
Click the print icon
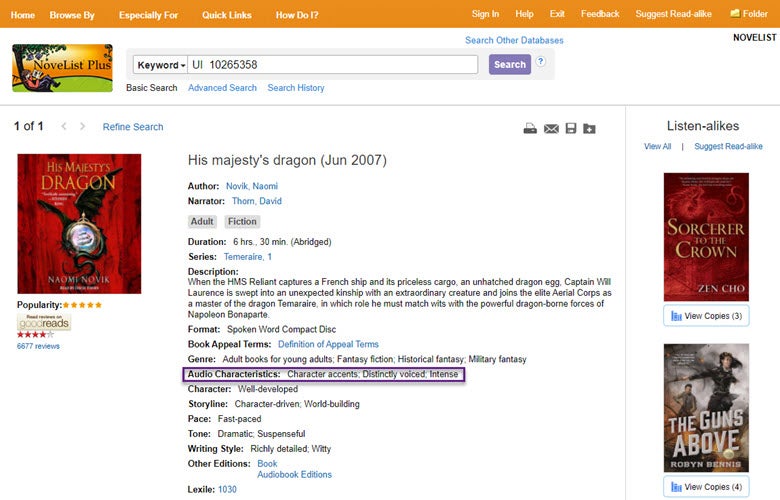(x=530, y=128)
